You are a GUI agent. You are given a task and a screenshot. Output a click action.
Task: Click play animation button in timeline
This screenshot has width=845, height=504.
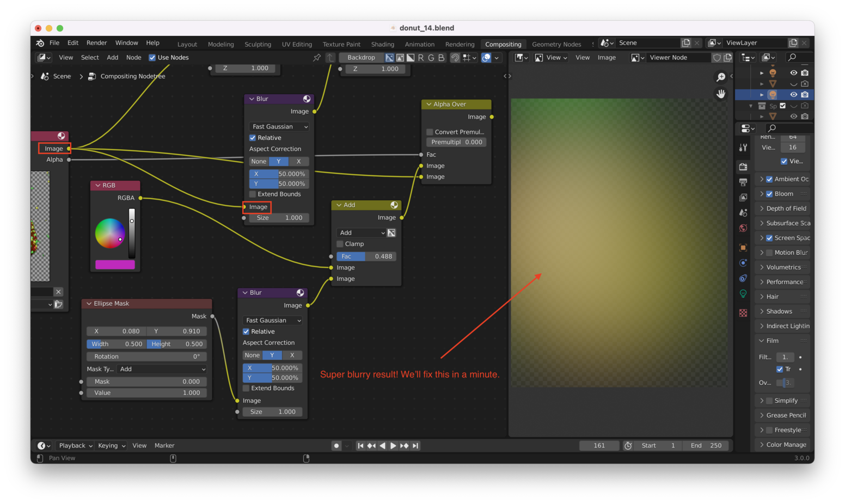pyautogui.click(x=393, y=446)
